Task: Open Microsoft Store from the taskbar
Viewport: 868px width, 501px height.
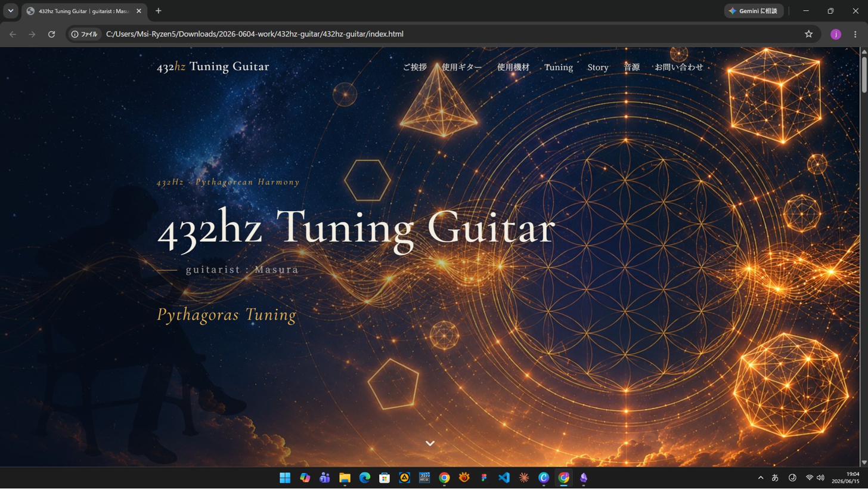Action: (x=385, y=478)
